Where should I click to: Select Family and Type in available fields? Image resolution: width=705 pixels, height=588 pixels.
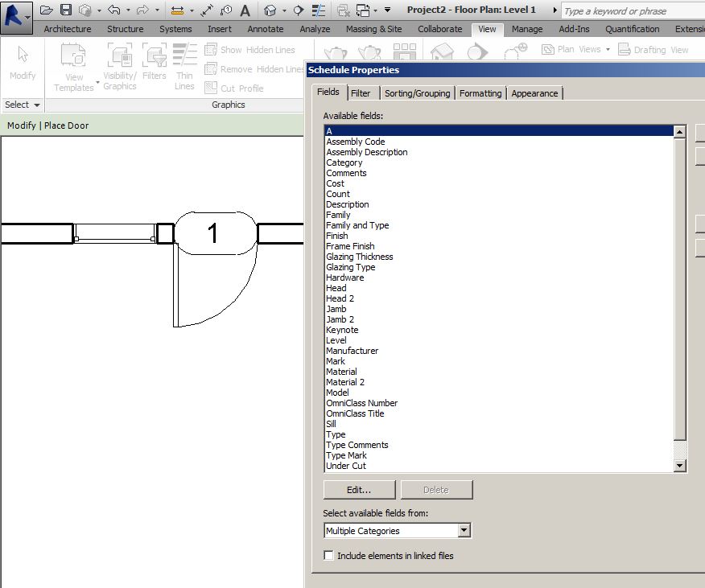(357, 225)
